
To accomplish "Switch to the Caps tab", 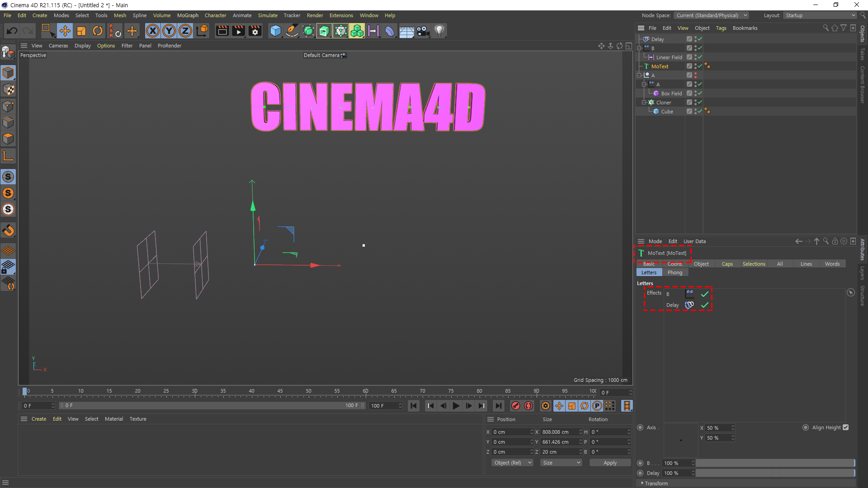I will click(x=727, y=264).
